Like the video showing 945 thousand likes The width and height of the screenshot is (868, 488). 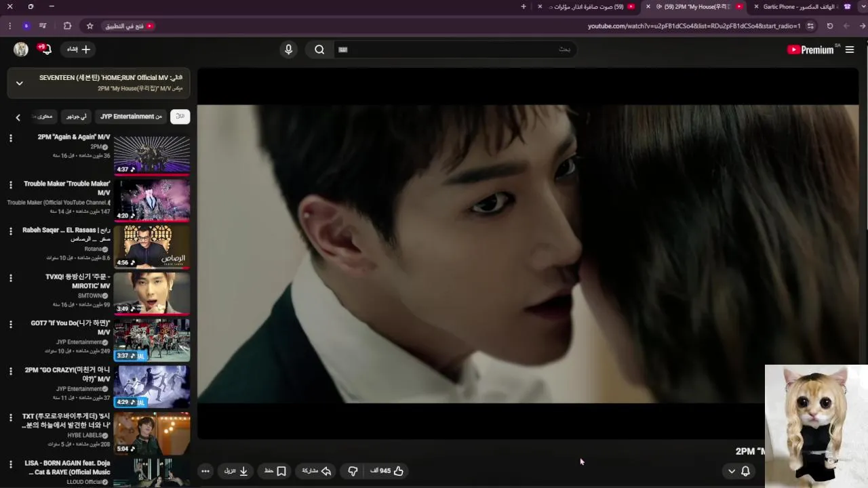click(387, 470)
